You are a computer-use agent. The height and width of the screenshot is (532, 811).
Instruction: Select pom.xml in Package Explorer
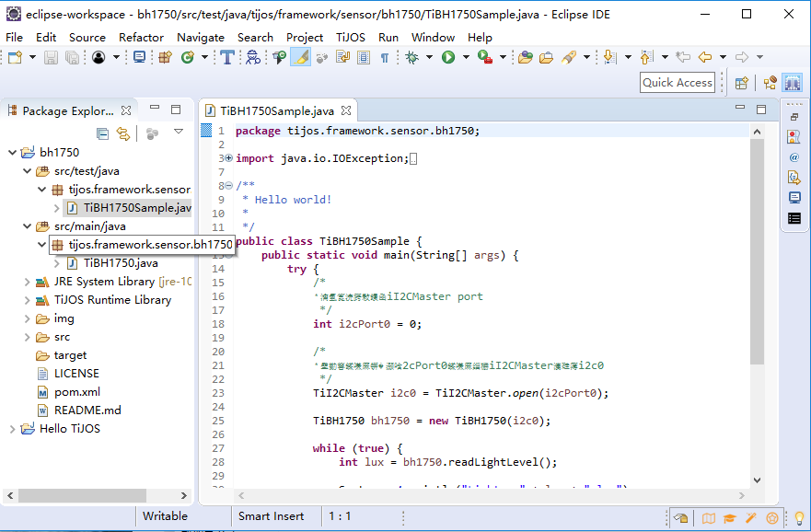point(77,392)
